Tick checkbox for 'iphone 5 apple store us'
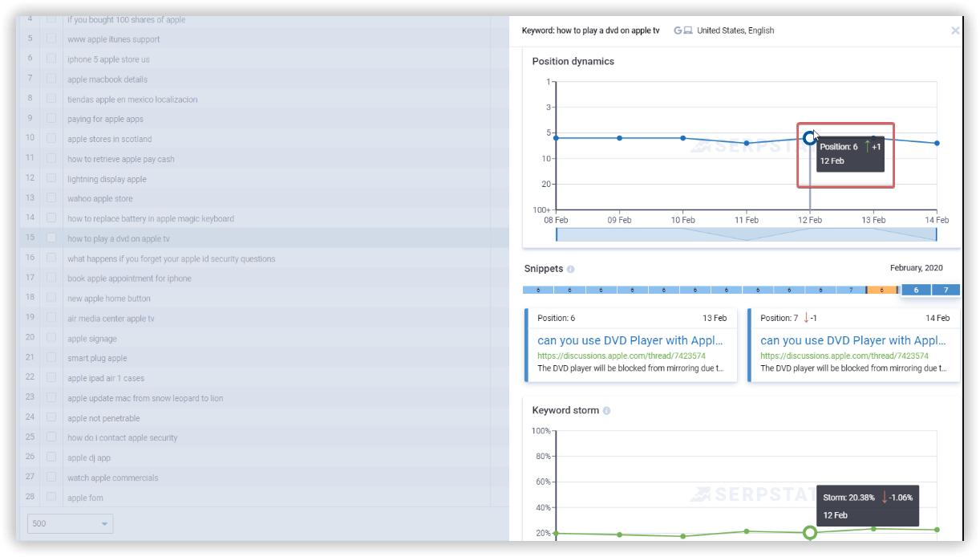This screenshot has height=557, width=980. pos(51,59)
